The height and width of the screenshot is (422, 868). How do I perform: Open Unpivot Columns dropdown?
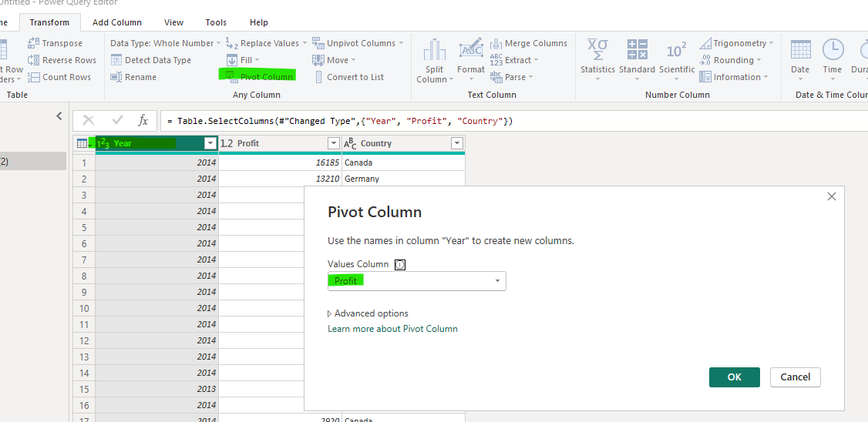pyautogui.click(x=358, y=43)
